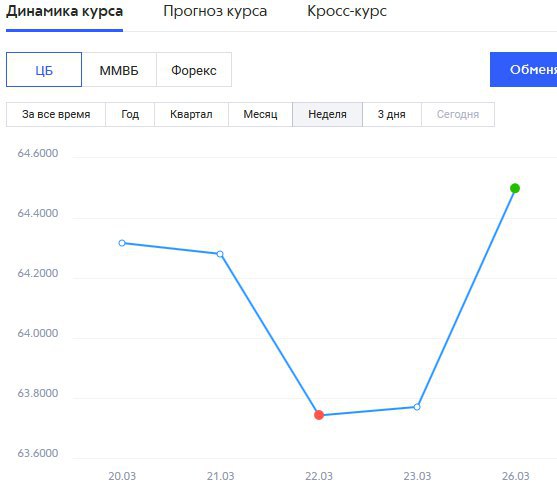The height and width of the screenshot is (496, 557).
Task: Click the 64.0000 axis label
Action: [38, 333]
